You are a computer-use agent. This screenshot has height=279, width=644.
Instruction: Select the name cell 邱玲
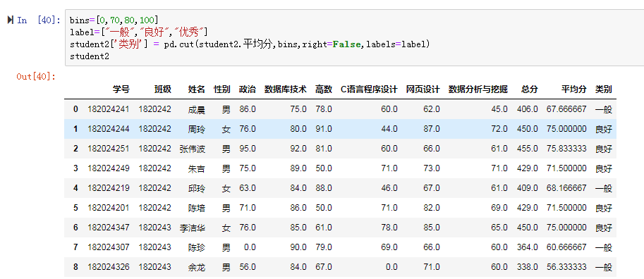click(197, 189)
